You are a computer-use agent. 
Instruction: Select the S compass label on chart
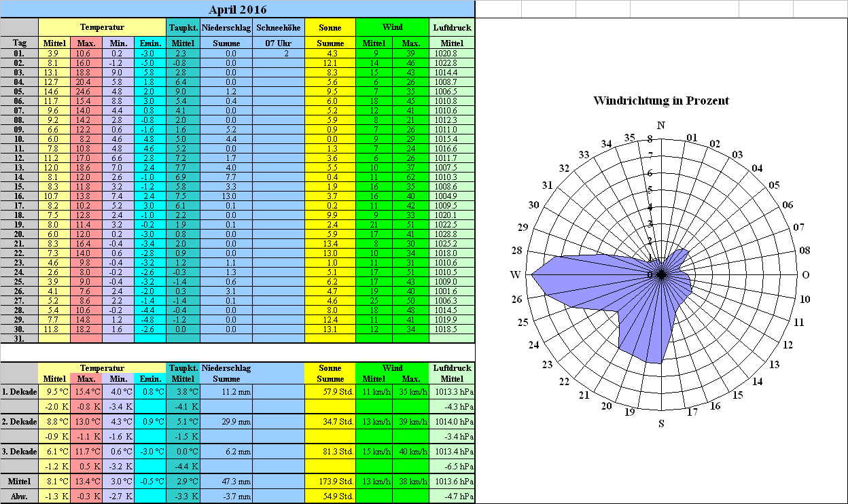tap(661, 425)
